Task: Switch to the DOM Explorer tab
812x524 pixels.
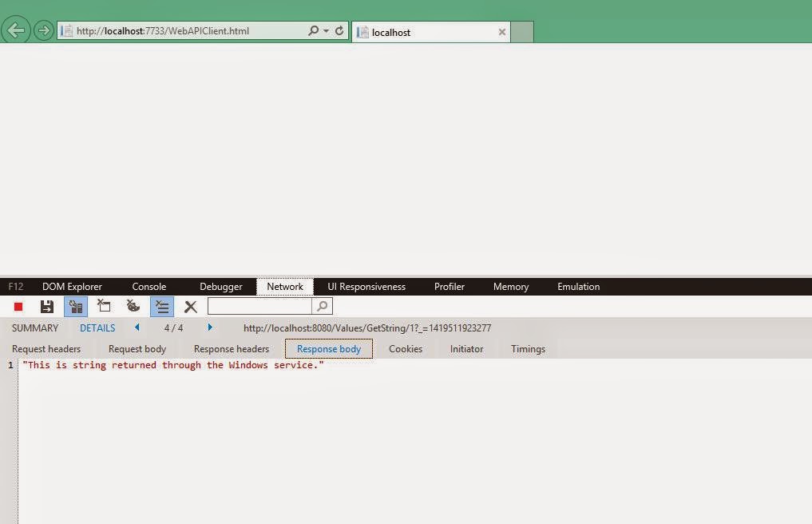Action: coord(72,287)
